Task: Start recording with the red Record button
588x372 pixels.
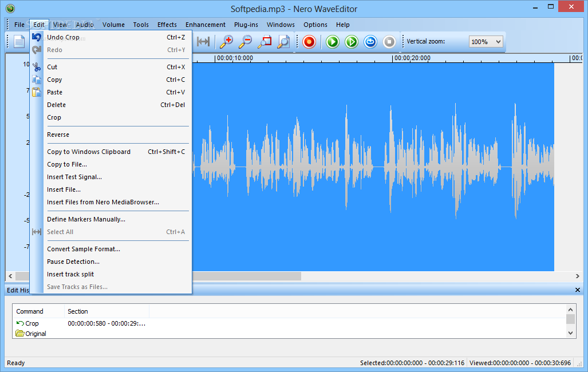Action: (309, 42)
